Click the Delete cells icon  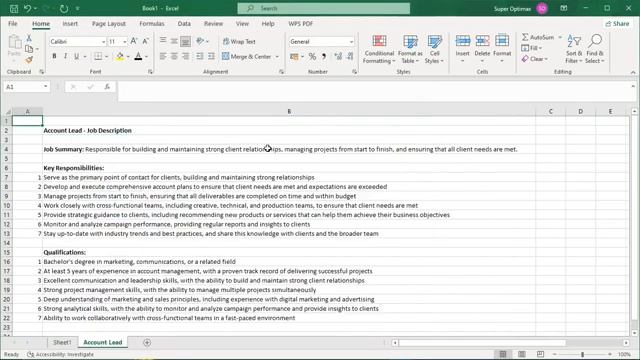tap(482, 41)
